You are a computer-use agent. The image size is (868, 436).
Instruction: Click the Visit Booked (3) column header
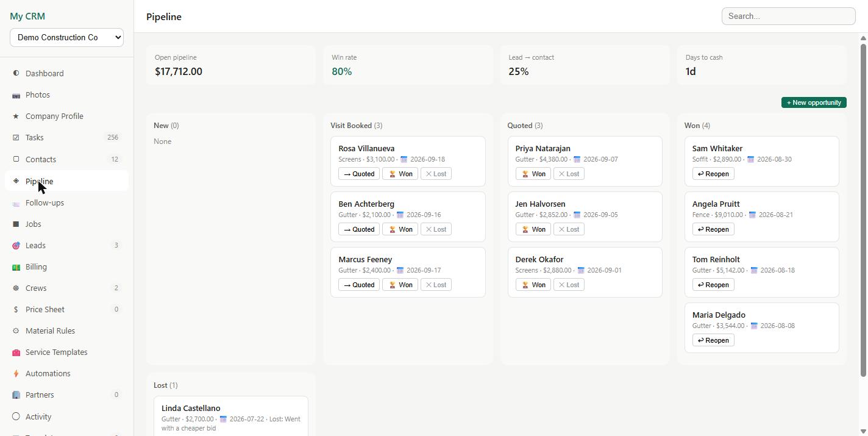point(357,126)
